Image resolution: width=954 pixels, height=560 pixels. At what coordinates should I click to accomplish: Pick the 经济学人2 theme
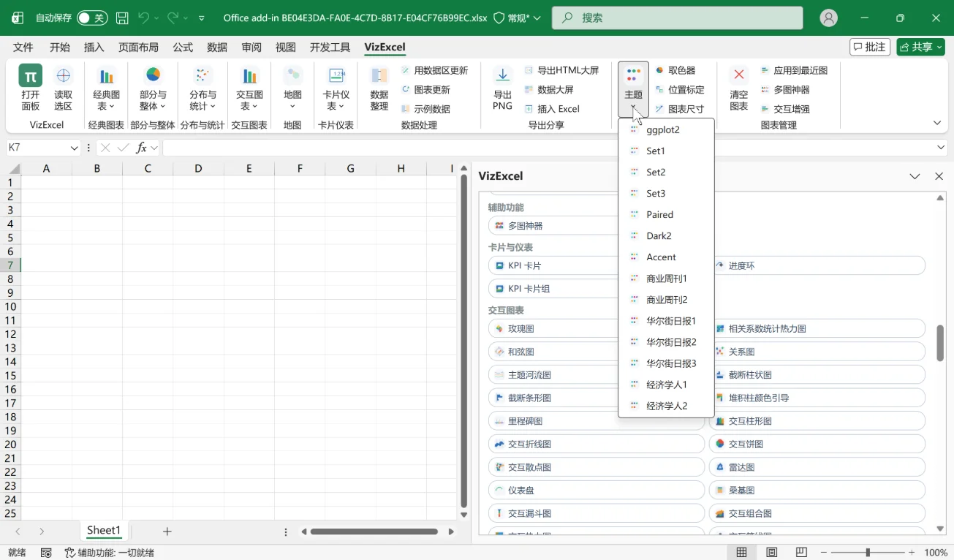click(x=666, y=406)
